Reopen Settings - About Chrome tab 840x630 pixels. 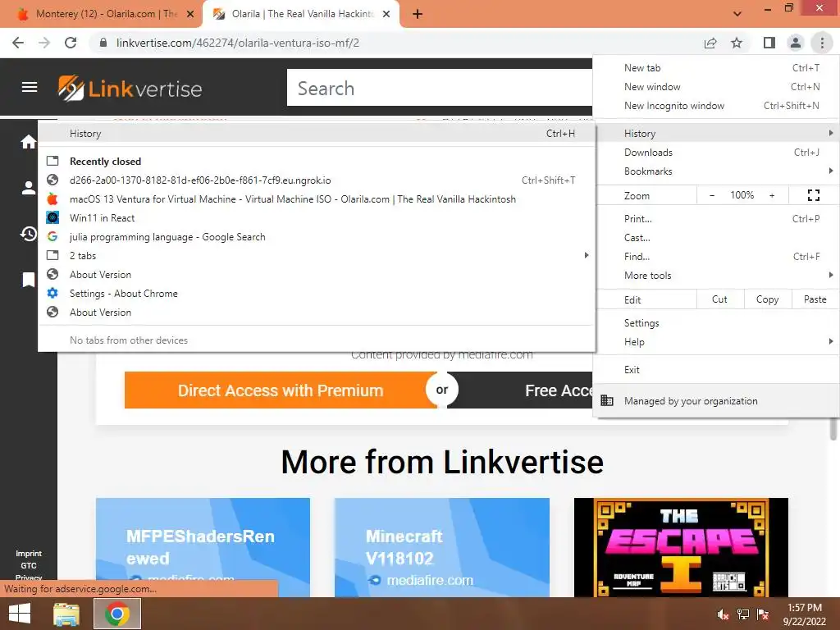tap(317, 294)
